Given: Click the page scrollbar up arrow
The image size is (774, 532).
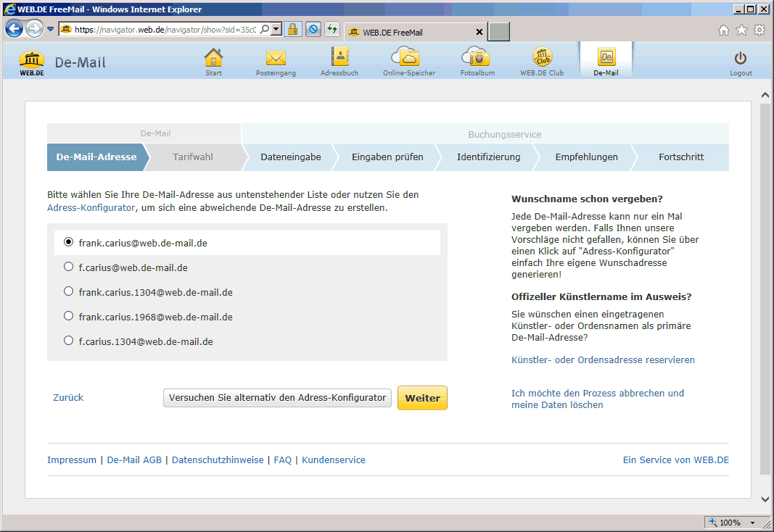Looking at the screenshot, I should pyautogui.click(x=765, y=95).
